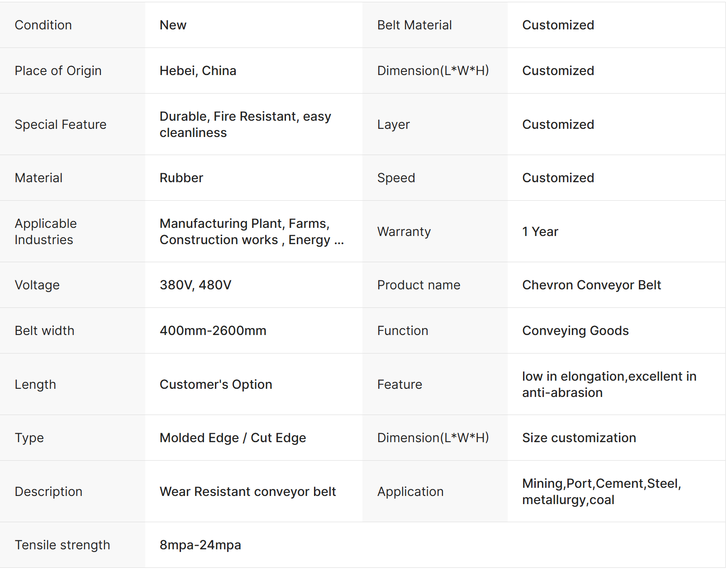Click the '380V, 480V' voltage value
Image resolution: width=728 pixels, height=571 pixels.
click(195, 285)
